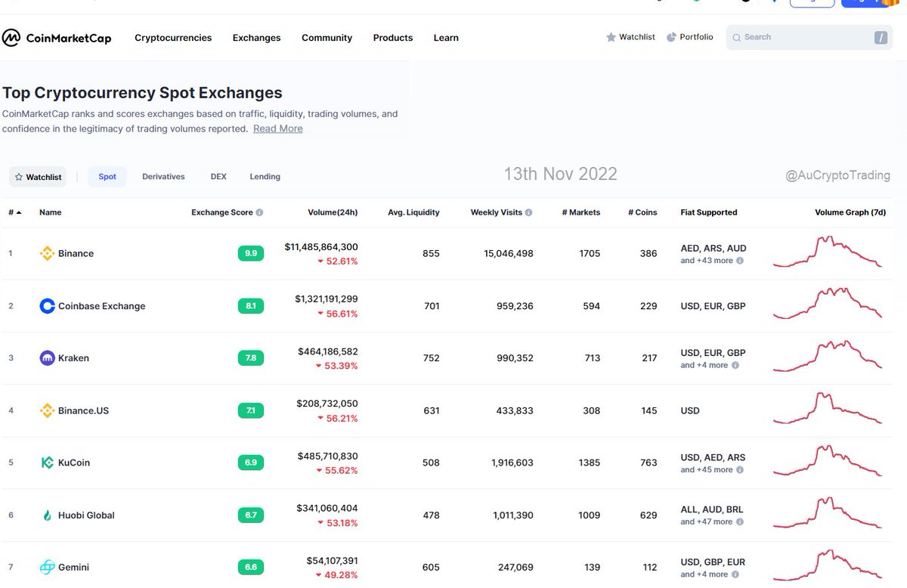This screenshot has height=588, width=907.
Task: Sort by # Coins column header
Action: (642, 212)
